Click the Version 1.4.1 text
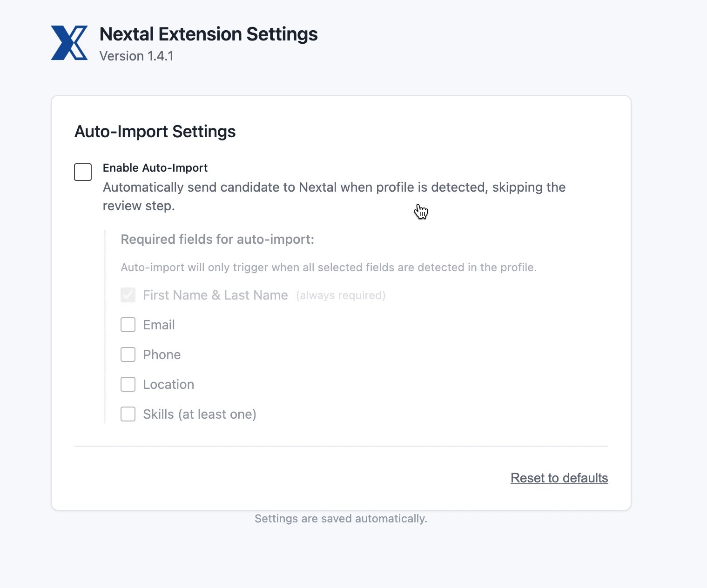 (136, 56)
